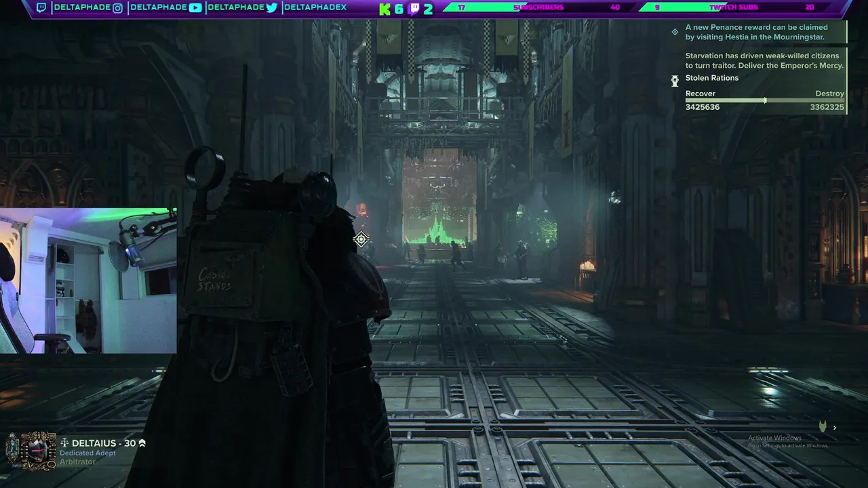Click the small emote icon at bottom right
The image size is (868, 488).
[x=823, y=427]
